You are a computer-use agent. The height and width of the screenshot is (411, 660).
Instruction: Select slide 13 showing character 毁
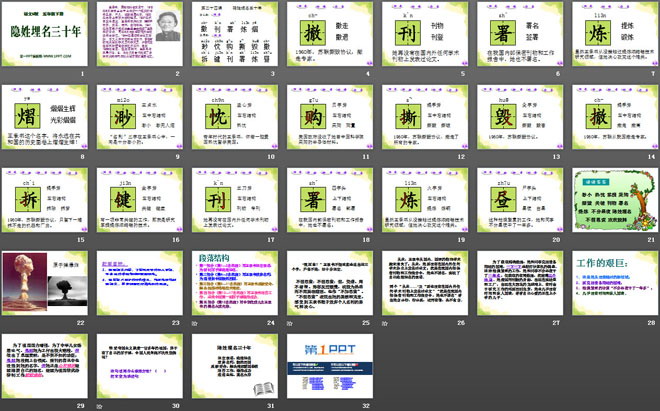click(x=520, y=117)
